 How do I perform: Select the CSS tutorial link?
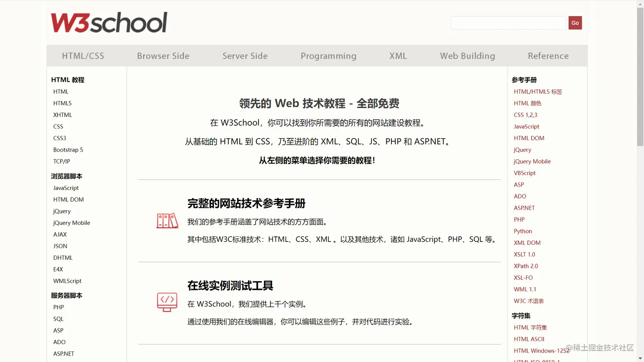tap(58, 126)
